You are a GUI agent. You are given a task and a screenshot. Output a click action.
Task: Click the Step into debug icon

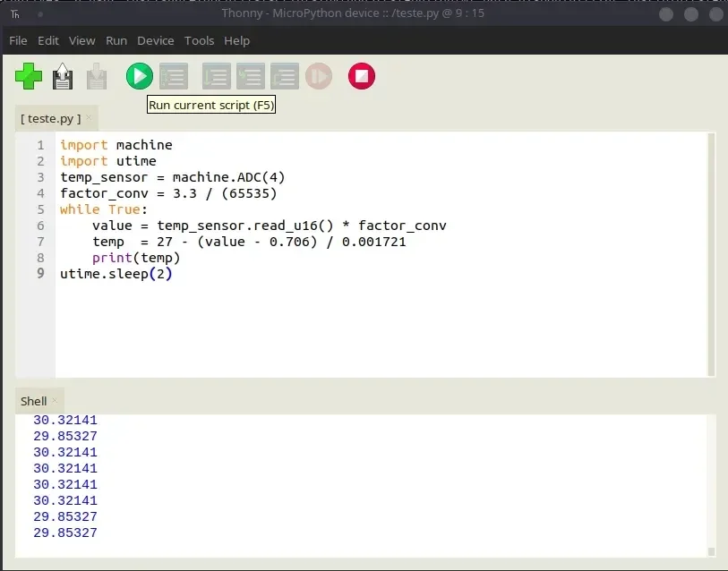[x=251, y=76]
